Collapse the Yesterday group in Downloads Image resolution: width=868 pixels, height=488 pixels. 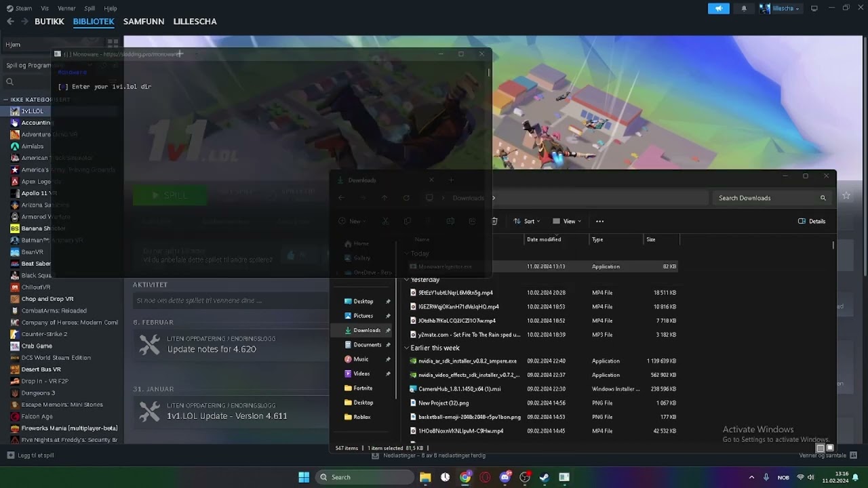point(407,280)
